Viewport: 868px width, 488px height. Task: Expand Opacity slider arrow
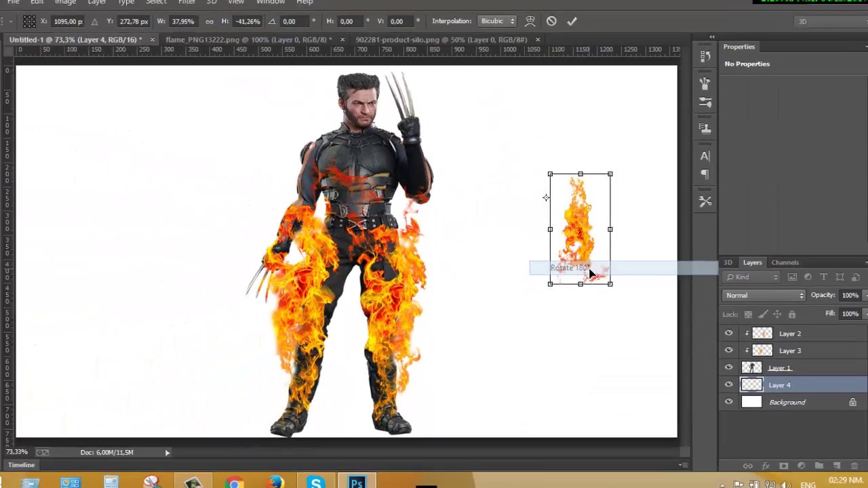pos(865,296)
